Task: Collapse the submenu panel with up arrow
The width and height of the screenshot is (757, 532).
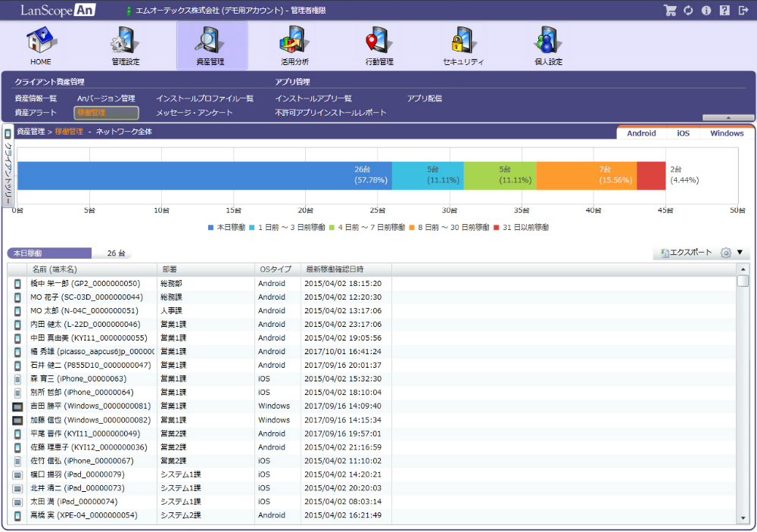Action: (x=728, y=117)
